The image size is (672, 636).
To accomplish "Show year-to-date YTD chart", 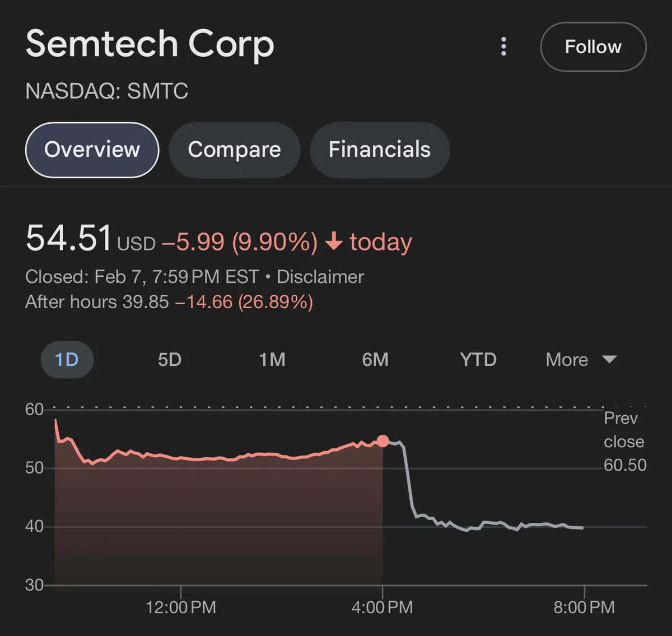I will (x=478, y=359).
